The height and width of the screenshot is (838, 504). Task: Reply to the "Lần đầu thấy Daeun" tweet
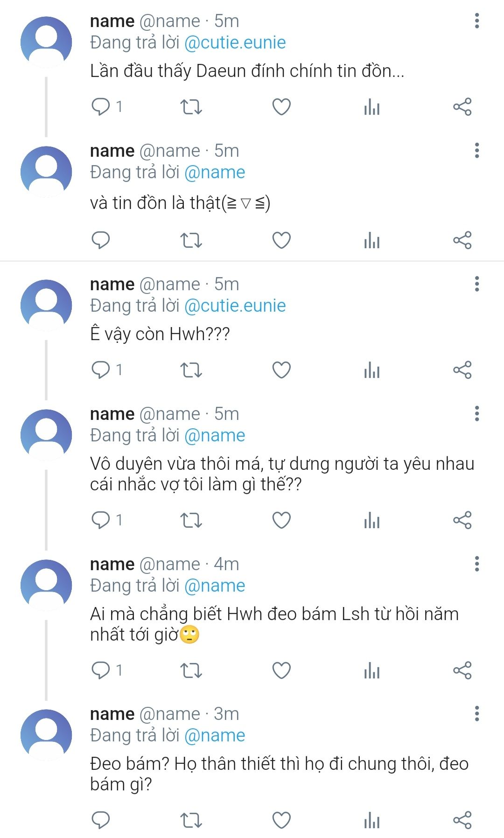(x=101, y=107)
